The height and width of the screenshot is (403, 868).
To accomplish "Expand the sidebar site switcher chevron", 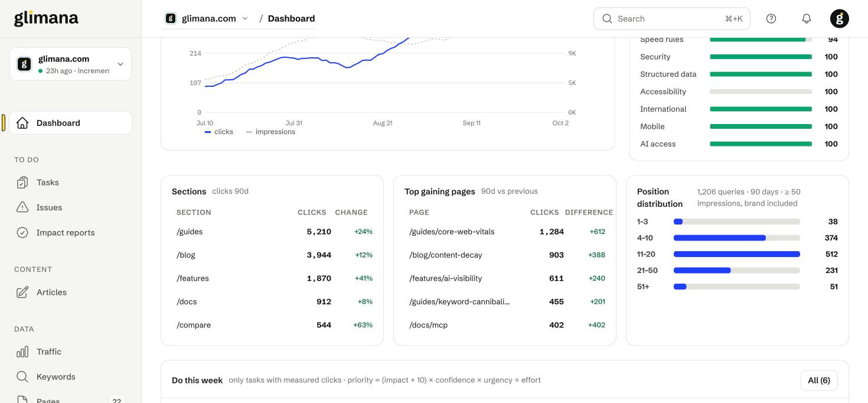I will pos(120,64).
